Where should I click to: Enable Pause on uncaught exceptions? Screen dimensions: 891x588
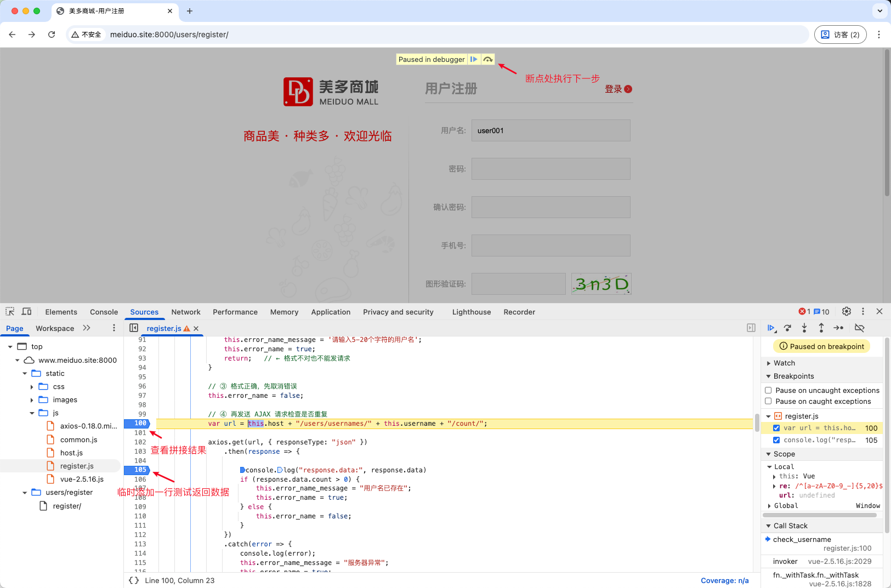(768, 390)
